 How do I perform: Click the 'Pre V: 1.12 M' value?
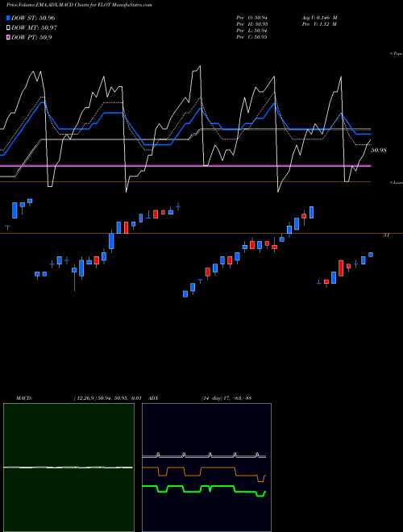tap(319, 24)
